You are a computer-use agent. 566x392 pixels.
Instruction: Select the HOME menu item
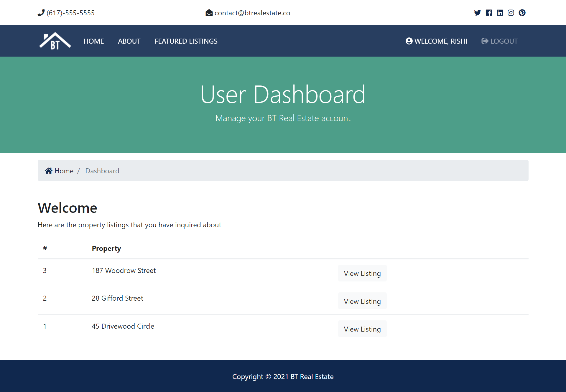pyautogui.click(x=94, y=41)
